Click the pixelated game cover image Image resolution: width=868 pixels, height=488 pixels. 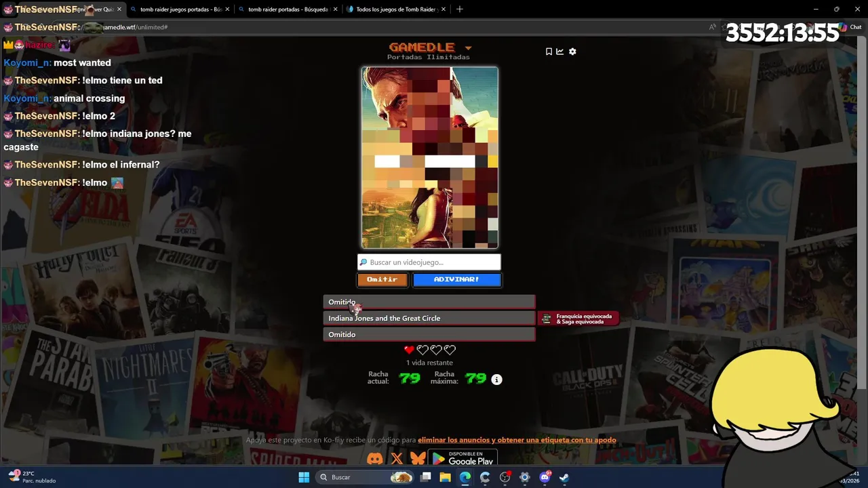coord(430,158)
